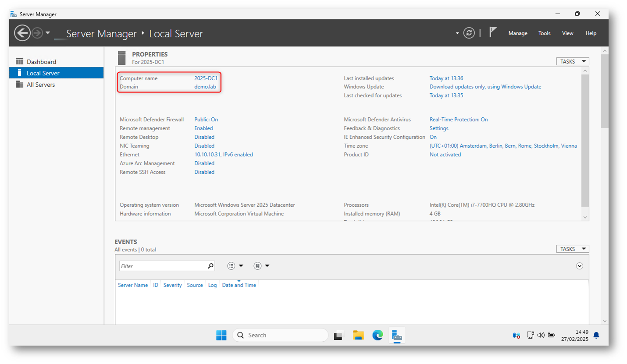The width and height of the screenshot is (627, 364).
Task: Open the notification bell in taskbar
Action: click(596, 336)
